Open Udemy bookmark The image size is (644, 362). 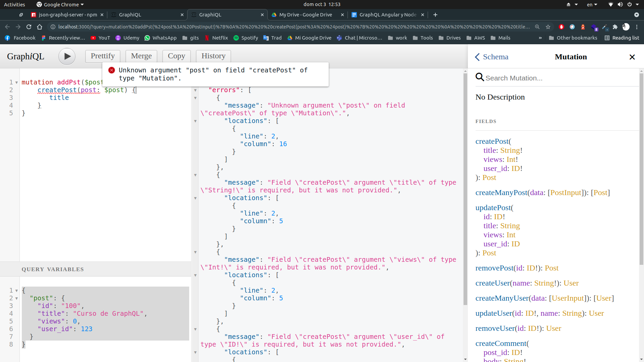127,38
